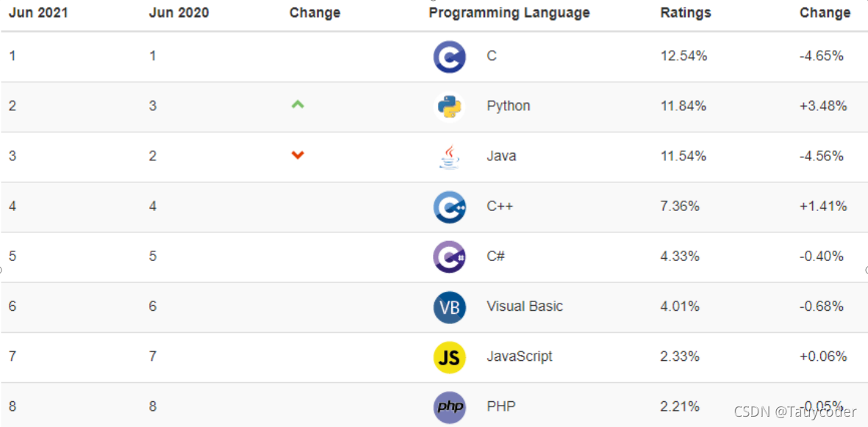Click the C# logo icon
This screenshot has height=427, width=868.
[x=449, y=257]
